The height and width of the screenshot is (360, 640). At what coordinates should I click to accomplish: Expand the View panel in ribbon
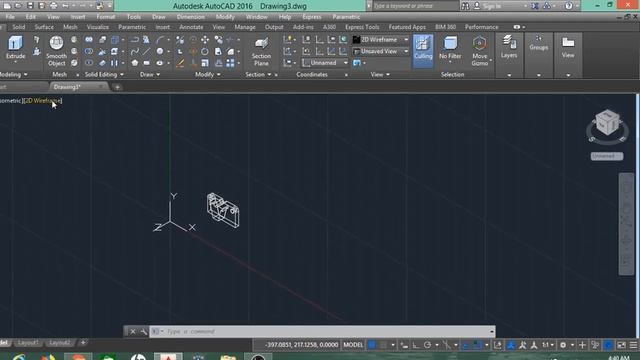(380, 75)
